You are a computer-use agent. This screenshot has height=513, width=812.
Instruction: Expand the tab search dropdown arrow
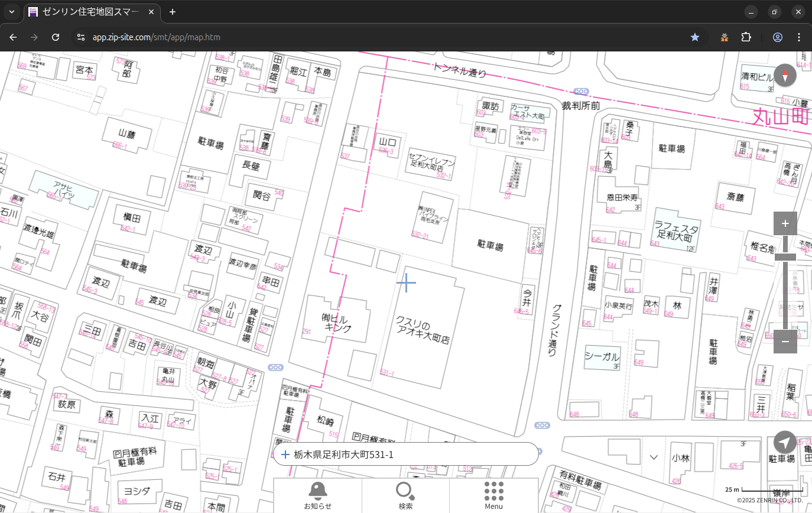[11, 12]
